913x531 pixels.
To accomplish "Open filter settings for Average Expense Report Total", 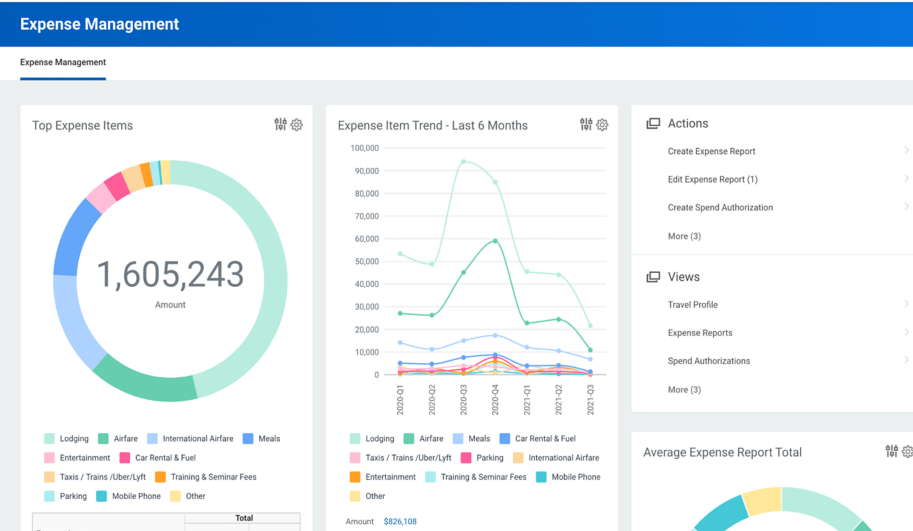I will (x=892, y=451).
